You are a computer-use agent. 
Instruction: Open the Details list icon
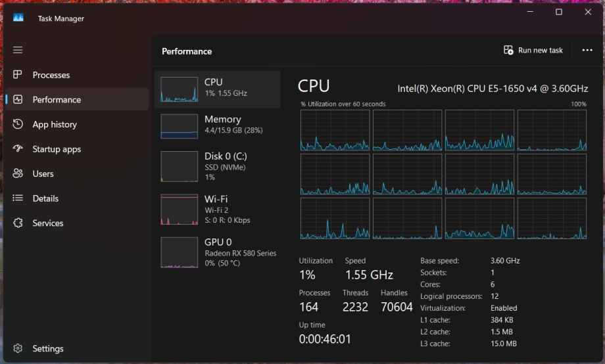coord(18,198)
